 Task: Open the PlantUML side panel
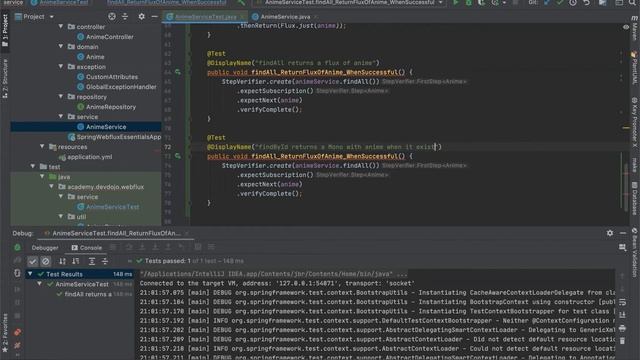(x=634, y=68)
